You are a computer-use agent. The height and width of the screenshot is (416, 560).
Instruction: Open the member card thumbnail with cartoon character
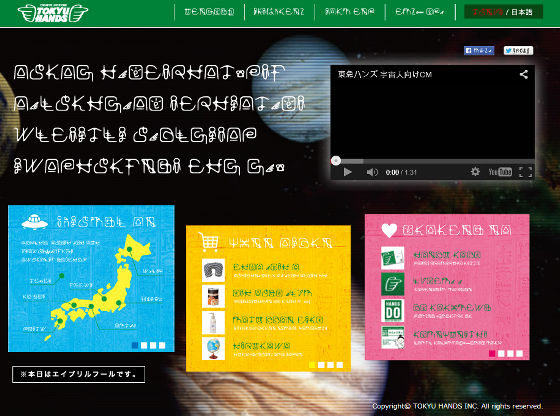(x=392, y=337)
